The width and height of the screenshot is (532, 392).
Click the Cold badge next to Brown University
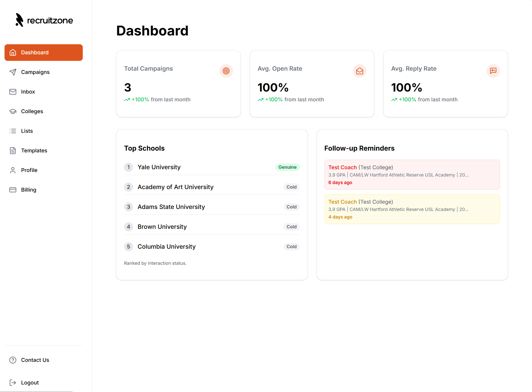291,227
